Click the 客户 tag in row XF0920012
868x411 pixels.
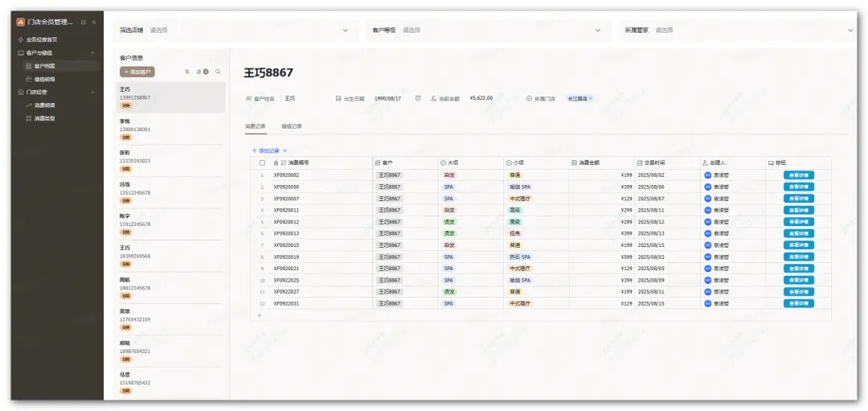point(390,222)
